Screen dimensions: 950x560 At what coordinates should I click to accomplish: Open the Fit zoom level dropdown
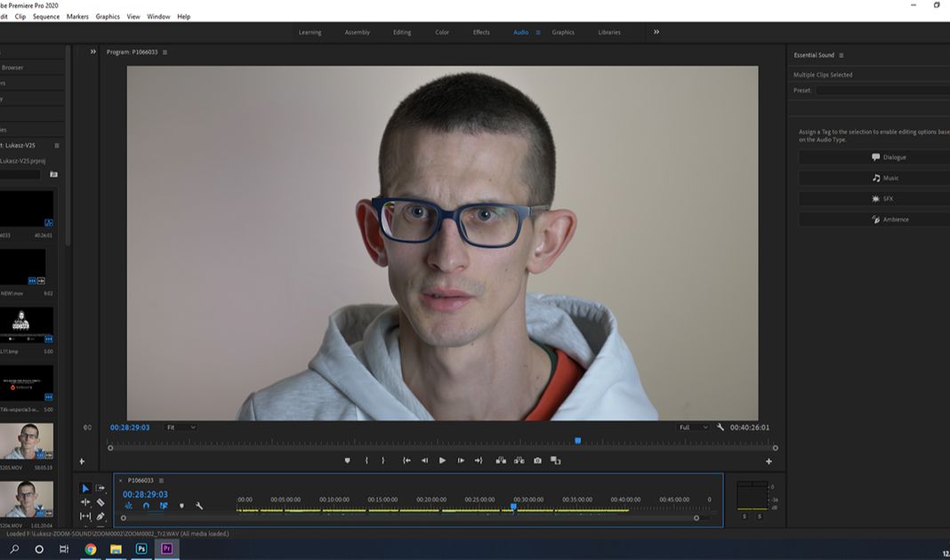click(x=180, y=428)
